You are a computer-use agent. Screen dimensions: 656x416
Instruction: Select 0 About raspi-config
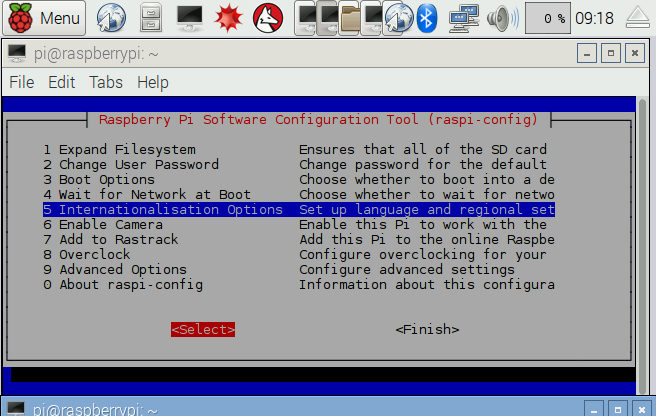(x=299, y=285)
